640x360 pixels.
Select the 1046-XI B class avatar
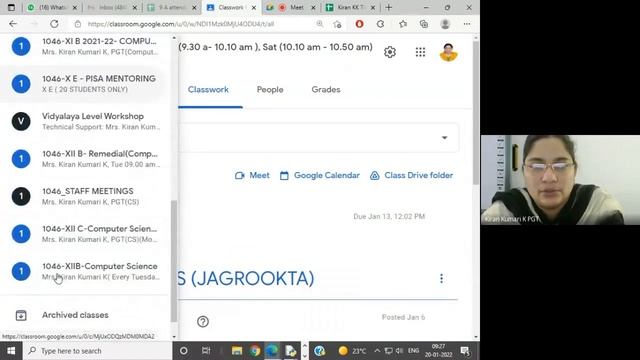(21, 46)
